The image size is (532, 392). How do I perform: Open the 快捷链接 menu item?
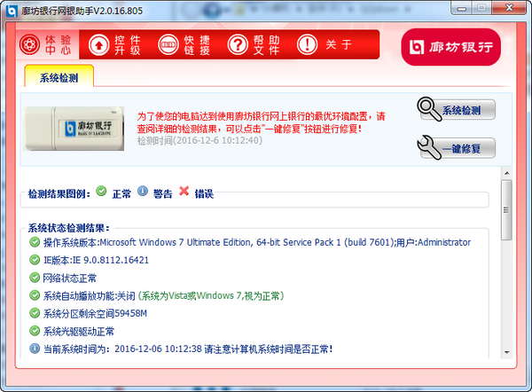pyautogui.click(x=184, y=44)
